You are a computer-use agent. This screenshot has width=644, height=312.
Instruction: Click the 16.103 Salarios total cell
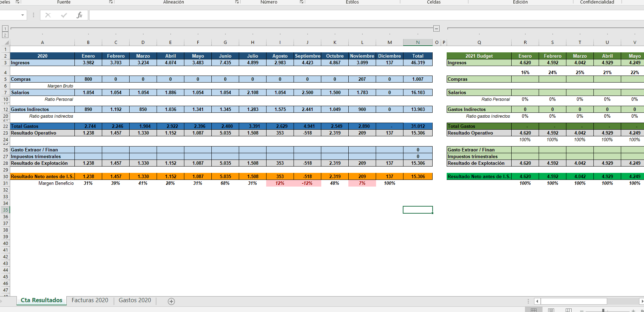(x=418, y=92)
